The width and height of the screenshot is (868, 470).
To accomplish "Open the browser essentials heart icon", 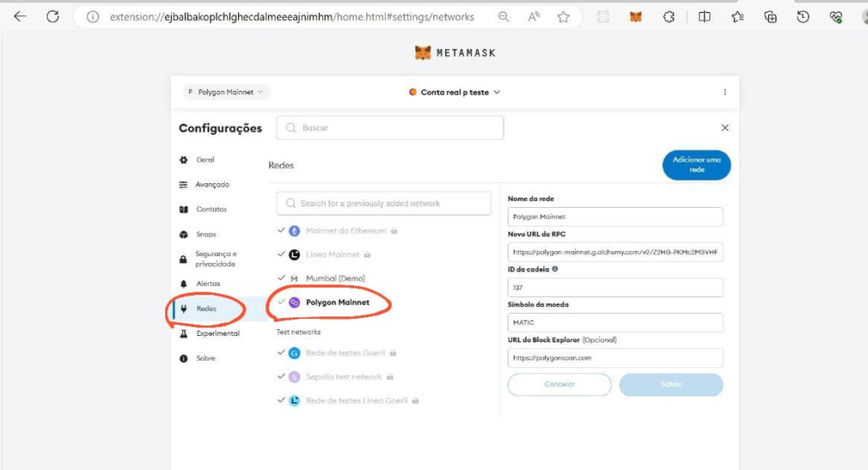I will pyautogui.click(x=836, y=17).
